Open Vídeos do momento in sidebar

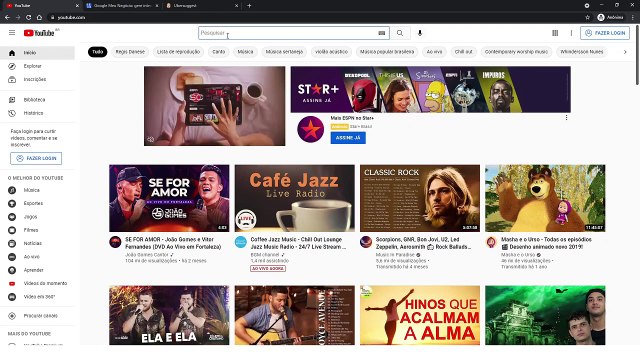pyautogui.click(x=37, y=283)
